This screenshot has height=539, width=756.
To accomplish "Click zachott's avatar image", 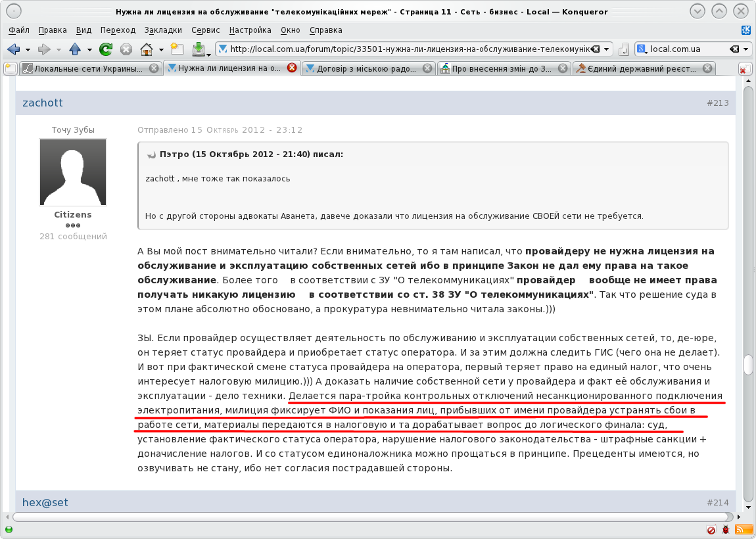I will (73, 172).
